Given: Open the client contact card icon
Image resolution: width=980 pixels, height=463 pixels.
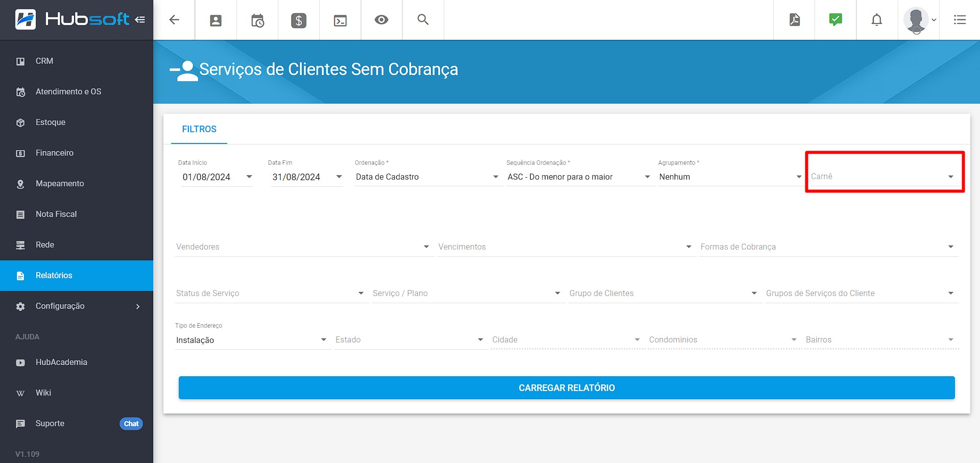Looking at the screenshot, I should click(216, 20).
